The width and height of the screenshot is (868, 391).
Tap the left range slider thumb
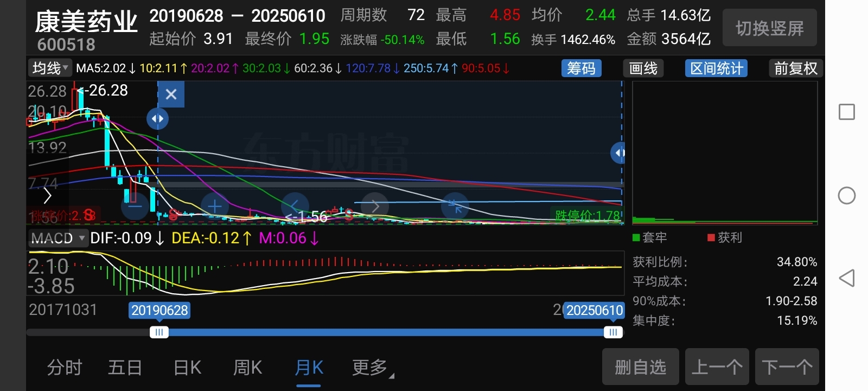click(x=159, y=332)
